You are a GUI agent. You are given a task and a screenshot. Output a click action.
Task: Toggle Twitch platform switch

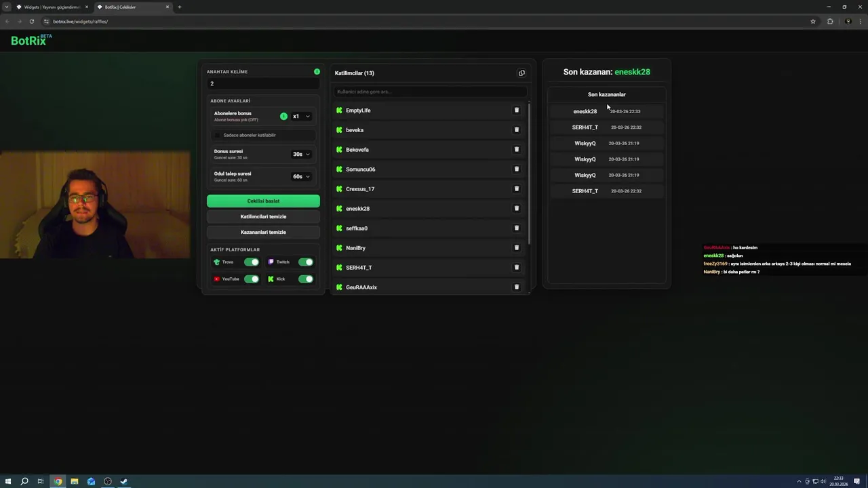[x=306, y=262]
